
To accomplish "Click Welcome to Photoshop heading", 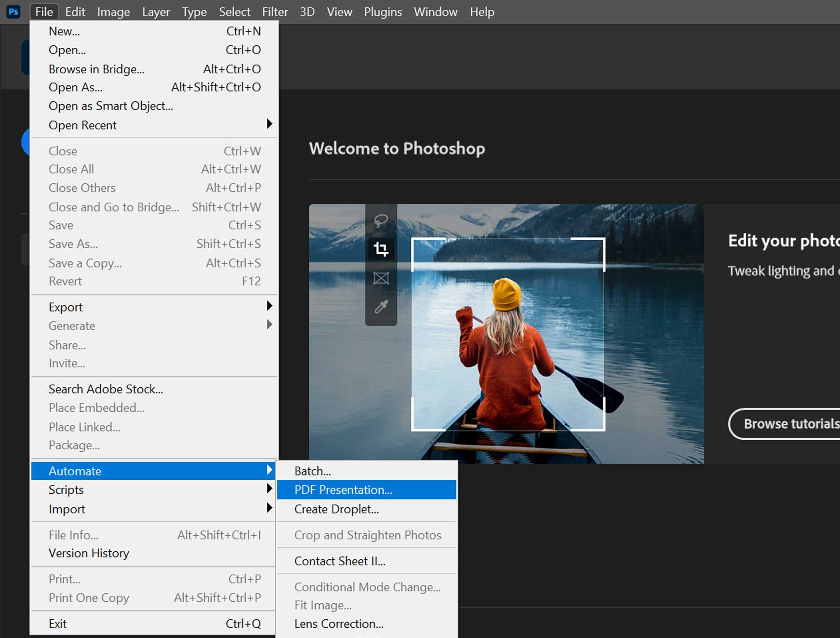I will (397, 149).
